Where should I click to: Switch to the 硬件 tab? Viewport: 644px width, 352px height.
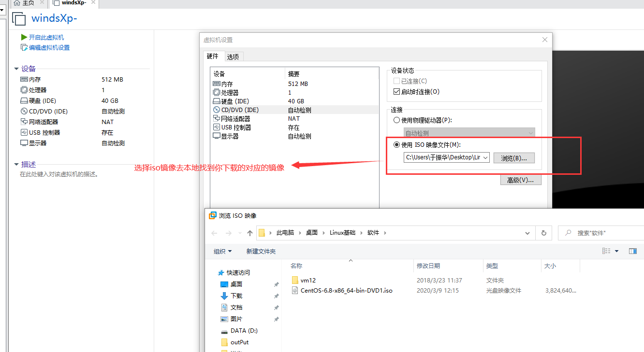213,56
